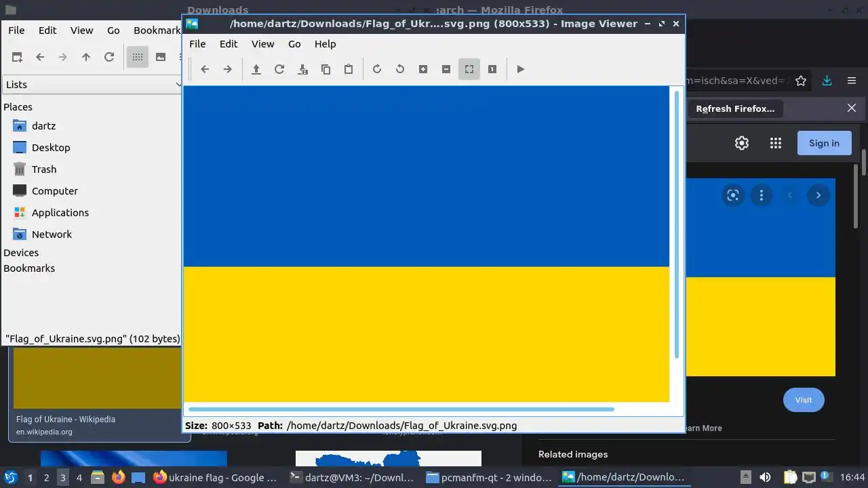The image size is (868, 488).
Task: Open dartz home folder in Places
Action: (43, 125)
